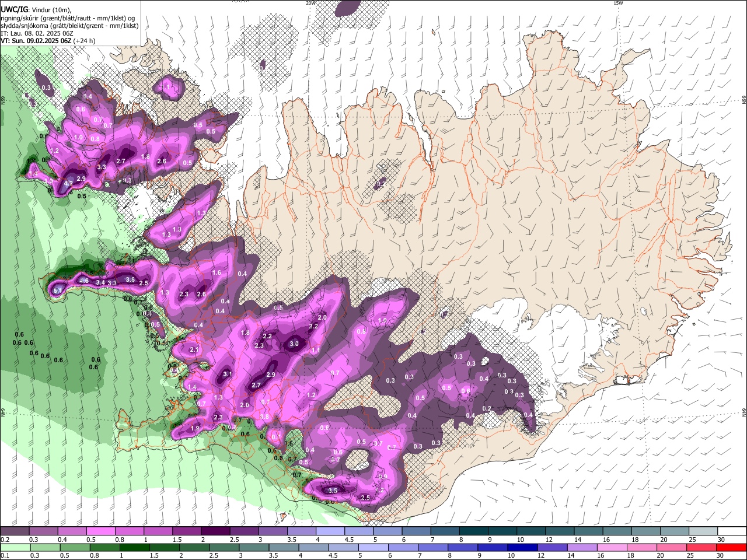Select snow scale swatch between 3 and 3.5
The height and width of the screenshot is (560, 747).
tap(273, 531)
